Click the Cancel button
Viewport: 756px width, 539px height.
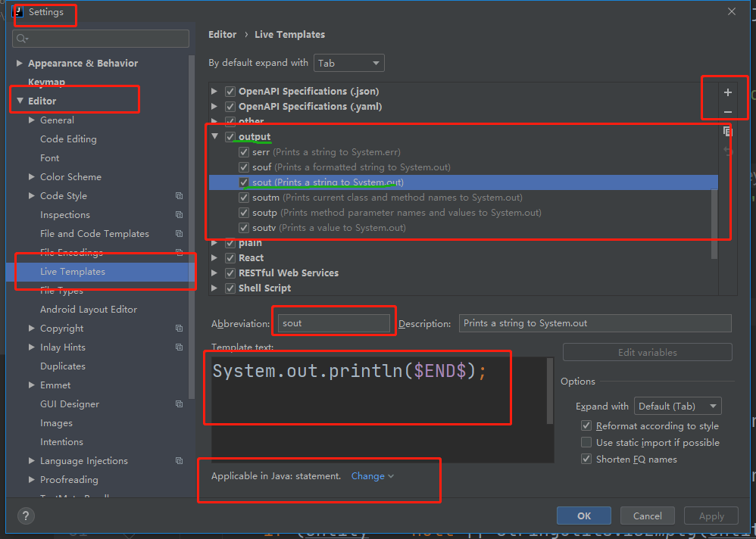[648, 516]
